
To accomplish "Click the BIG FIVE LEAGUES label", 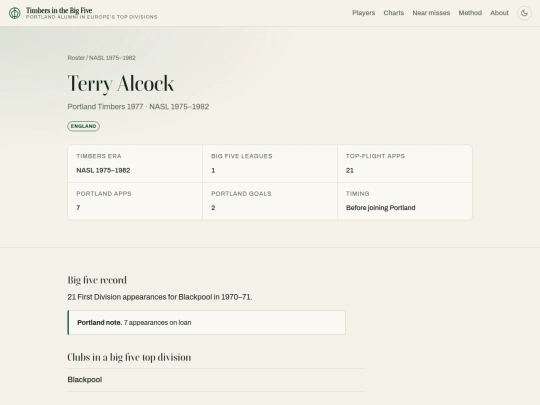I will point(242,156).
